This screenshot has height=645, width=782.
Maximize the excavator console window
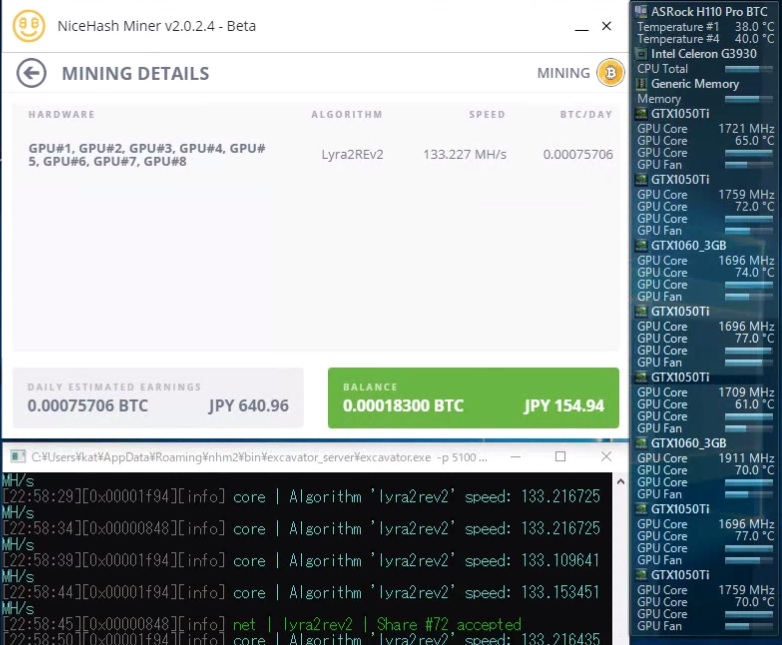tap(561, 456)
